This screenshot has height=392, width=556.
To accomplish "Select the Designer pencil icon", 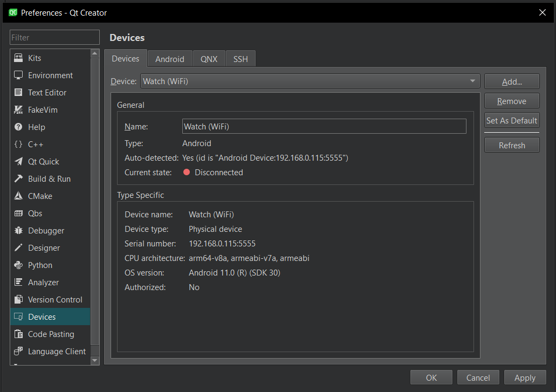I will point(18,247).
